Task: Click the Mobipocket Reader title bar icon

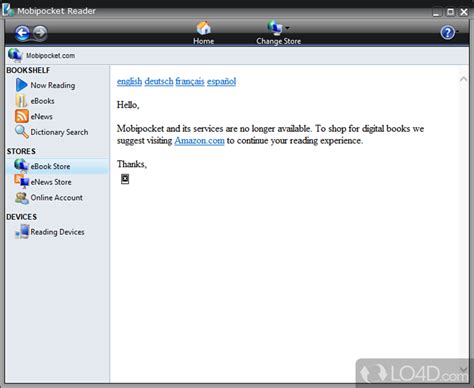Action: [x=8, y=10]
